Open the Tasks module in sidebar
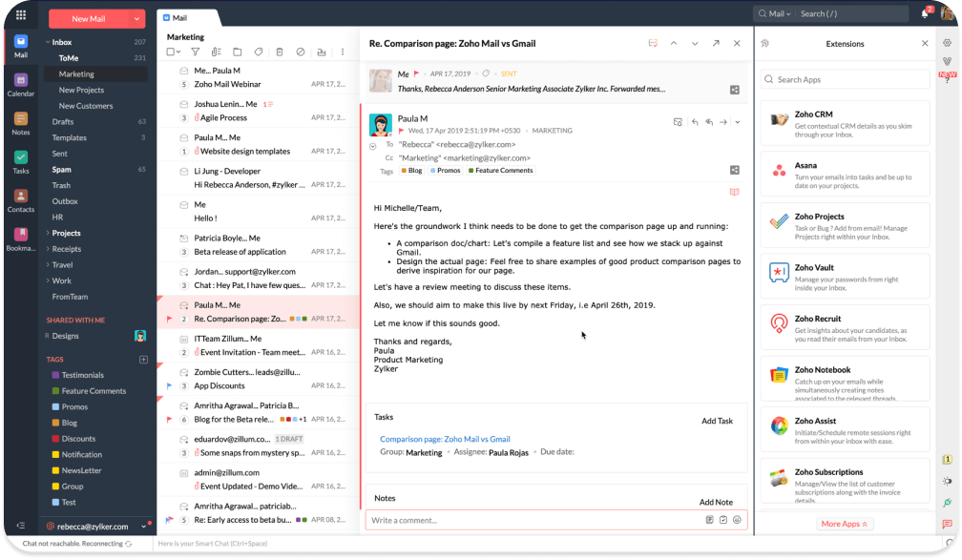Image resolution: width=962 pixels, height=560 pixels. (x=21, y=162)
